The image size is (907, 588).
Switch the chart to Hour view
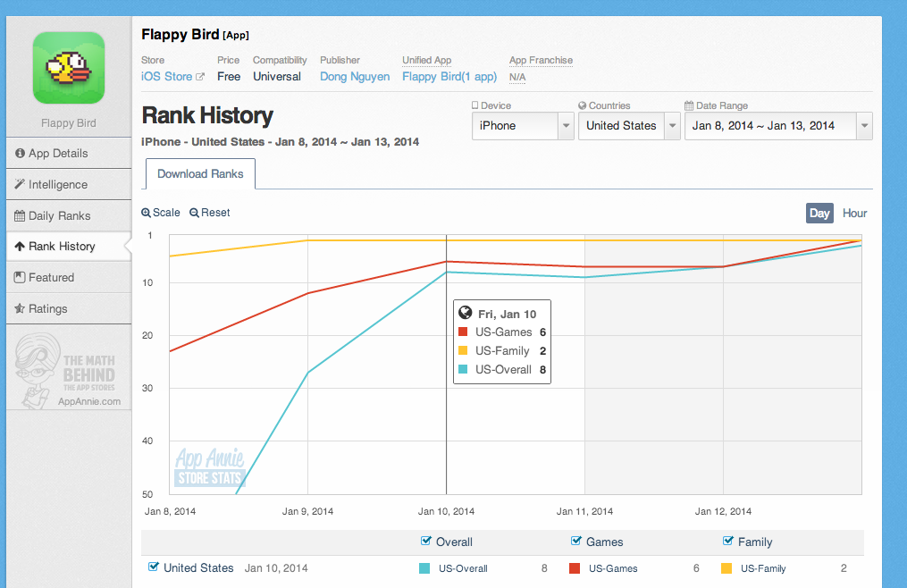pyautogui.click(x=854, y=214)
